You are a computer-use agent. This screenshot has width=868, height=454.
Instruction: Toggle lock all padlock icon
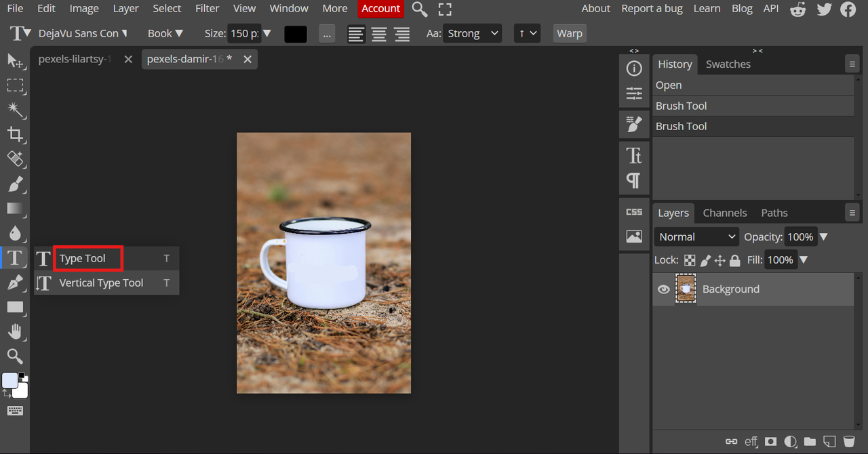(x=735, y=260)
